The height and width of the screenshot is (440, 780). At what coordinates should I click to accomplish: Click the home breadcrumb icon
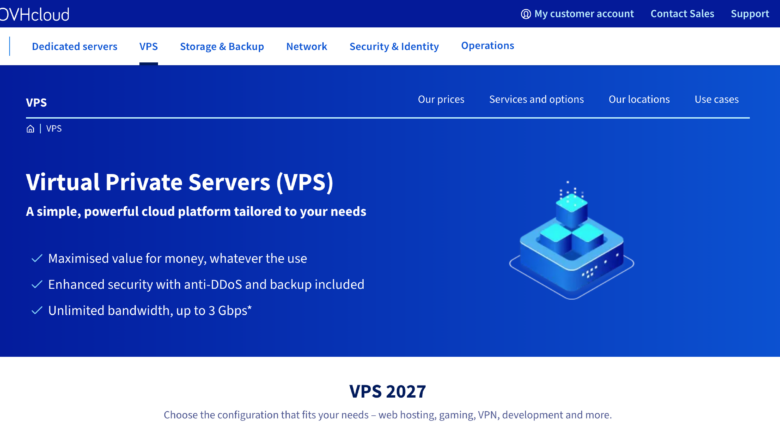pos(30,129)
